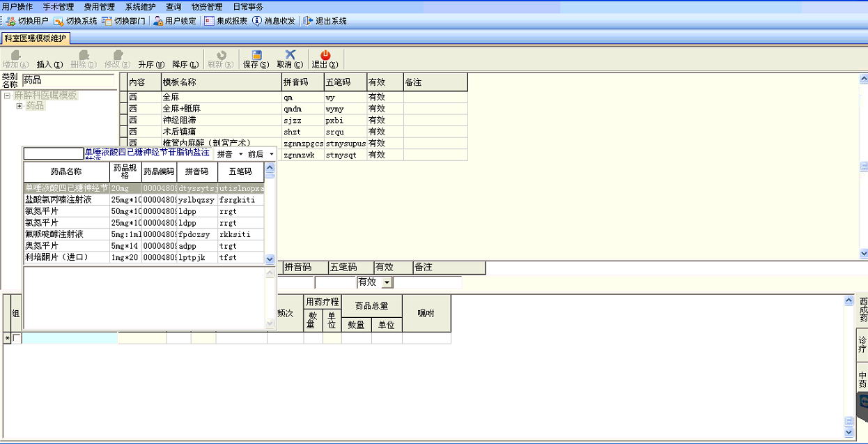Click the red 退出 power icon
This screenshot has height=444, width=868.
click(325, 54)
